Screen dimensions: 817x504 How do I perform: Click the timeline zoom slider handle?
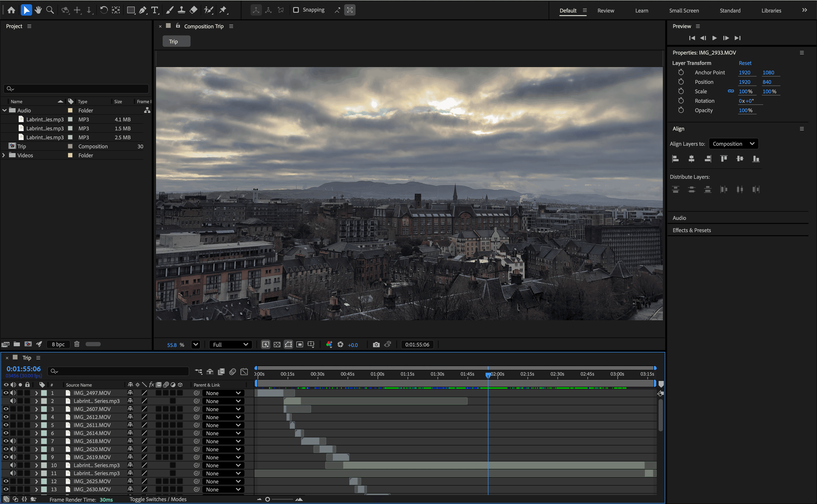[x=268, y=499]
